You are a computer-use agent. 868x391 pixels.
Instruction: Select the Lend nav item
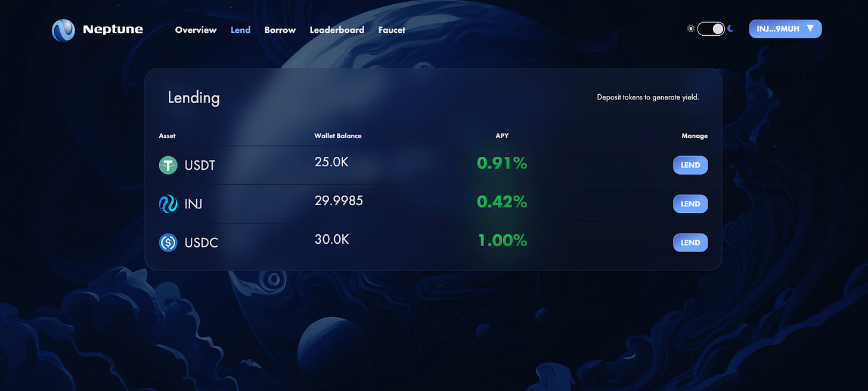click(x=240, y=30)
